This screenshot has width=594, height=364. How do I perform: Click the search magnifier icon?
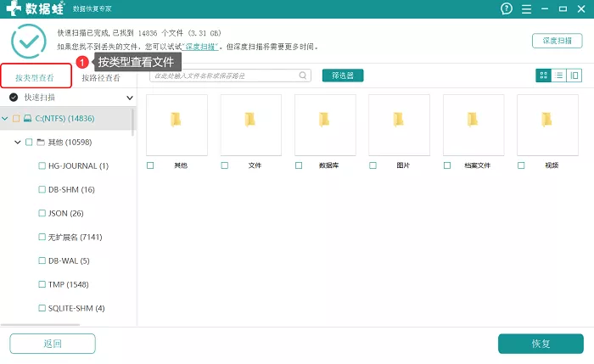point(303,76)
